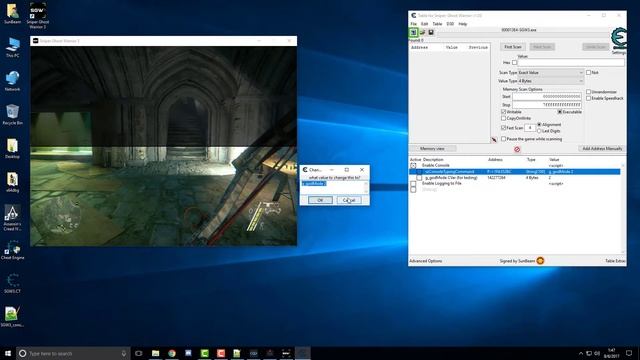Open SunBeam folder on desktop
The height and width of the screenshot is (360, 640).
(x=12, y=13)
